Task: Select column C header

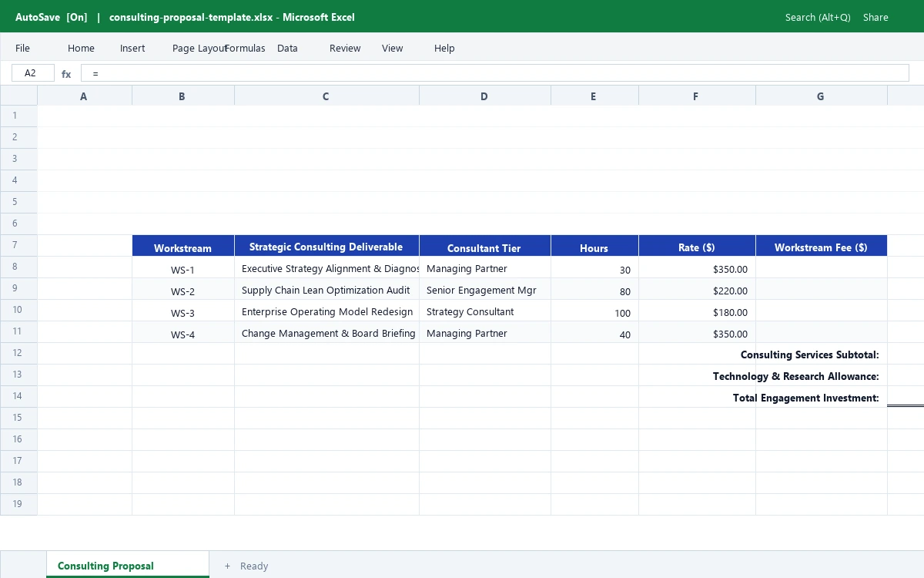Action: coord(326,96)
